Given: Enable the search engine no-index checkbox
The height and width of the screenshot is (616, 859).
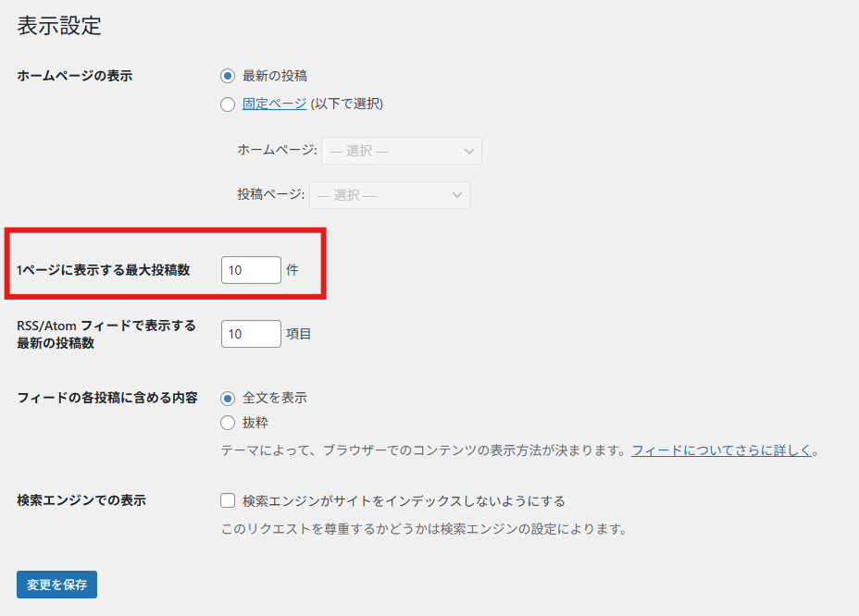Looking at the screenshot, I should click(228, 501).
